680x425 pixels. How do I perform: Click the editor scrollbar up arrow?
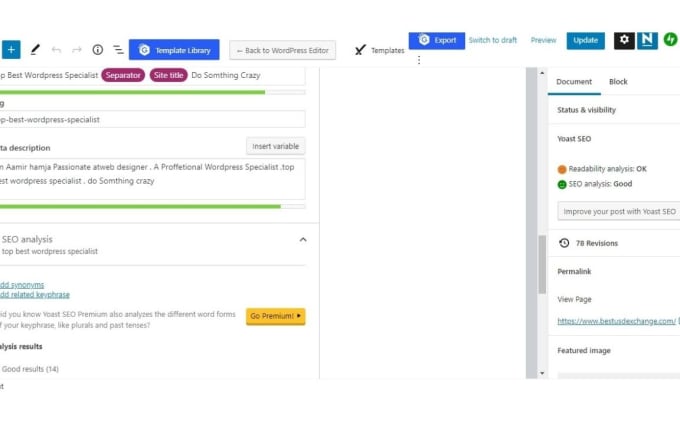tap(542, 73)
